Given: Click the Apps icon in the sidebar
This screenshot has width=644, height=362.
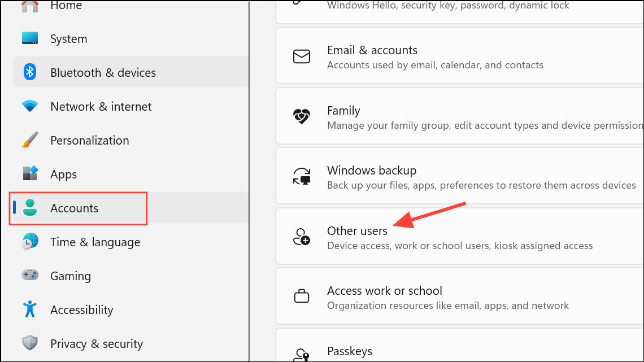Looking at the screenshot, I should coord(30,174).
